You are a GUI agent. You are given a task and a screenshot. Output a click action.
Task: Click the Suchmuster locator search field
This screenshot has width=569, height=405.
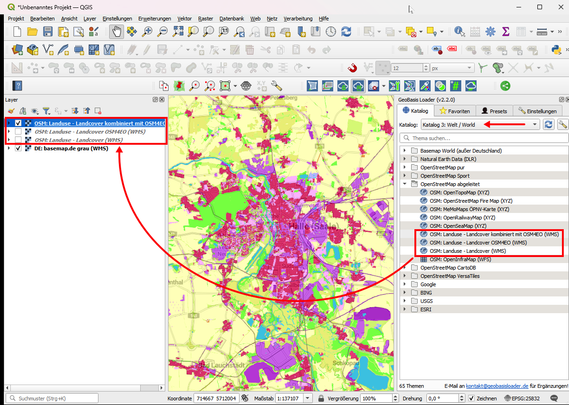(53, 398)
